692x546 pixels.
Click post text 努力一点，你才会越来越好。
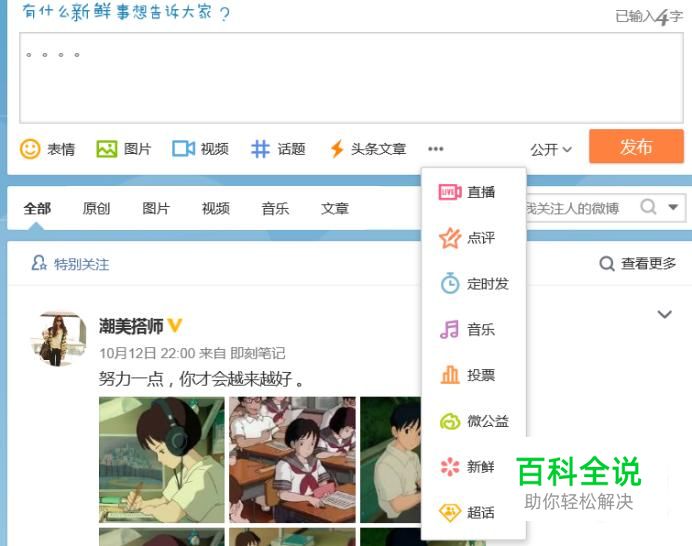(202, 379)
